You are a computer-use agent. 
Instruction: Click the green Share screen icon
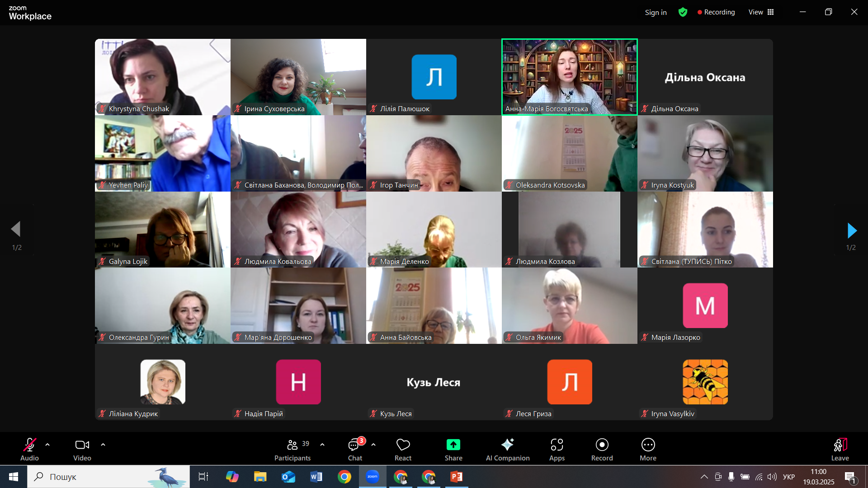tap(453, 445)
